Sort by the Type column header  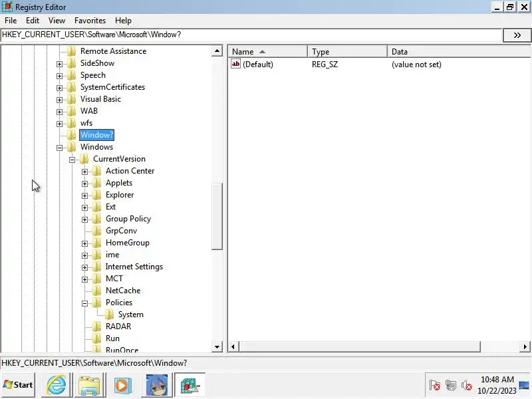[347, 52]
